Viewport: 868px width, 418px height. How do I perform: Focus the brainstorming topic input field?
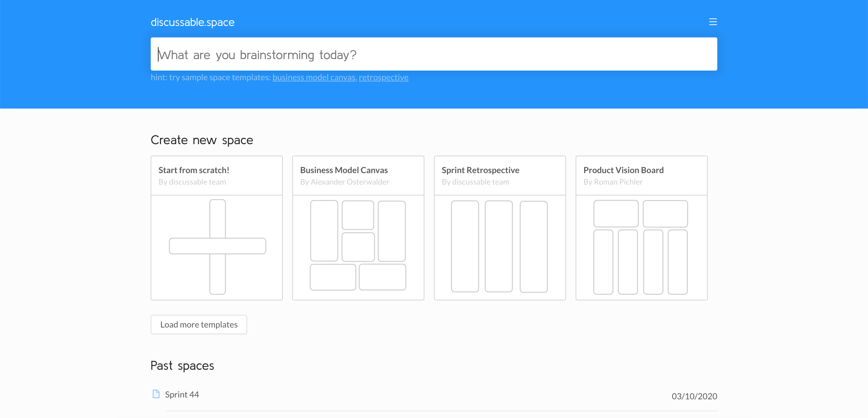tap(433, 54)
